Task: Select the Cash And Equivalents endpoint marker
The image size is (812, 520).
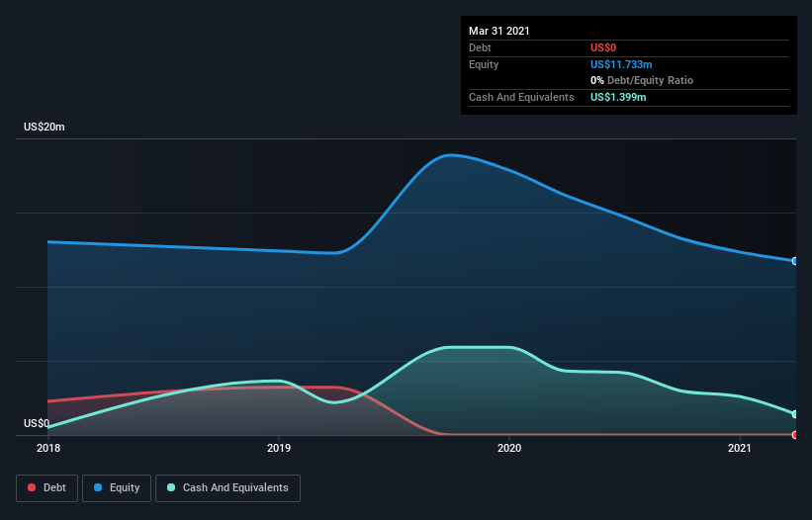Action: [794, 414]
